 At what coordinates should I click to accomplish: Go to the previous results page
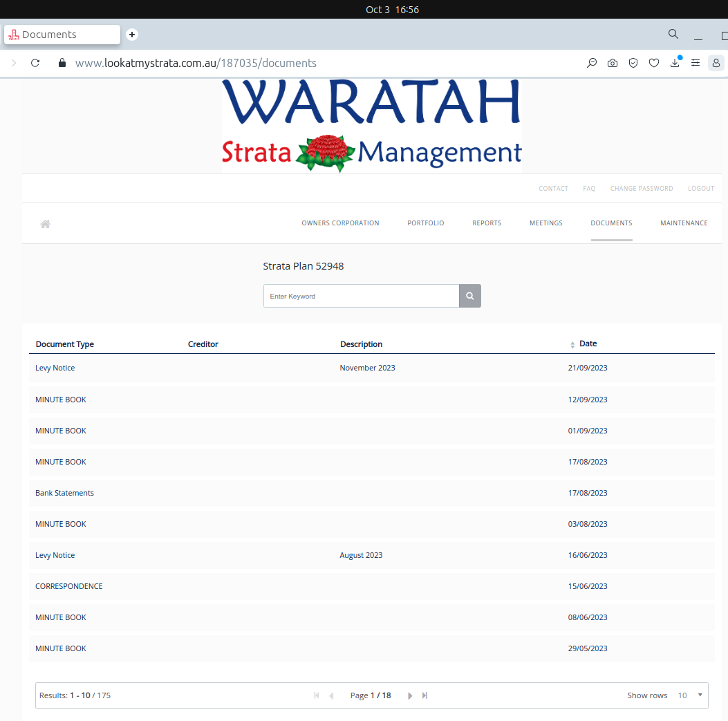331,695
